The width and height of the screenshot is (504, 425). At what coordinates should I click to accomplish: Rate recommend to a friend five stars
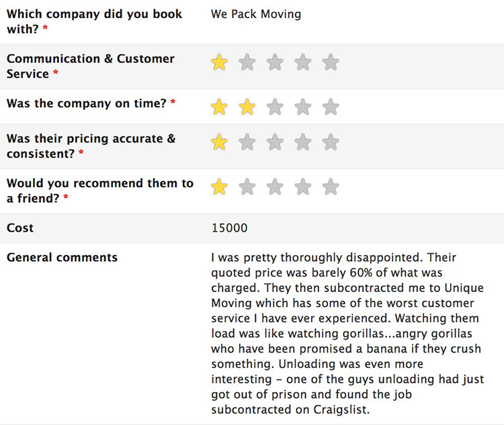pos(331,187)
